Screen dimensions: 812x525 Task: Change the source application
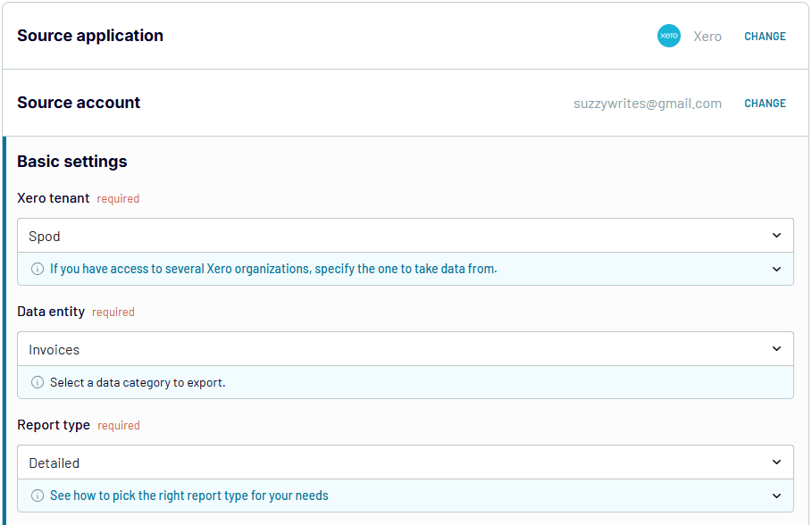[765, 37]
